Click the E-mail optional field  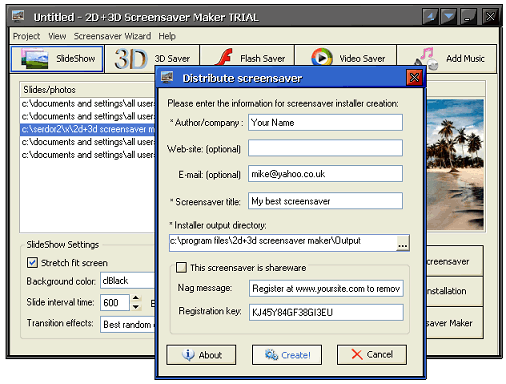coord(325,174)
